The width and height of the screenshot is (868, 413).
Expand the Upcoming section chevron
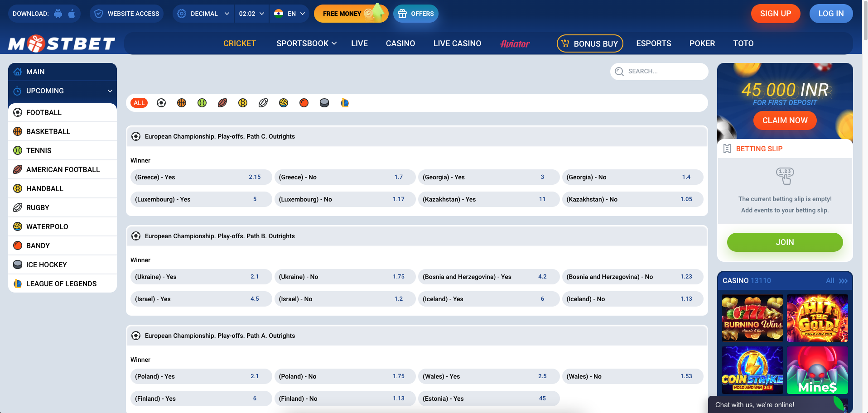(110, 91)
